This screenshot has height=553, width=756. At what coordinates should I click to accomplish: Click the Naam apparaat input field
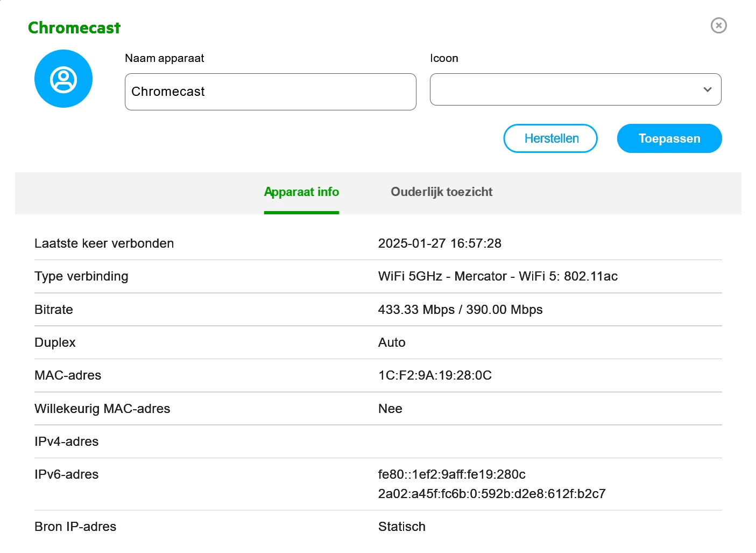tap(270, 92)
